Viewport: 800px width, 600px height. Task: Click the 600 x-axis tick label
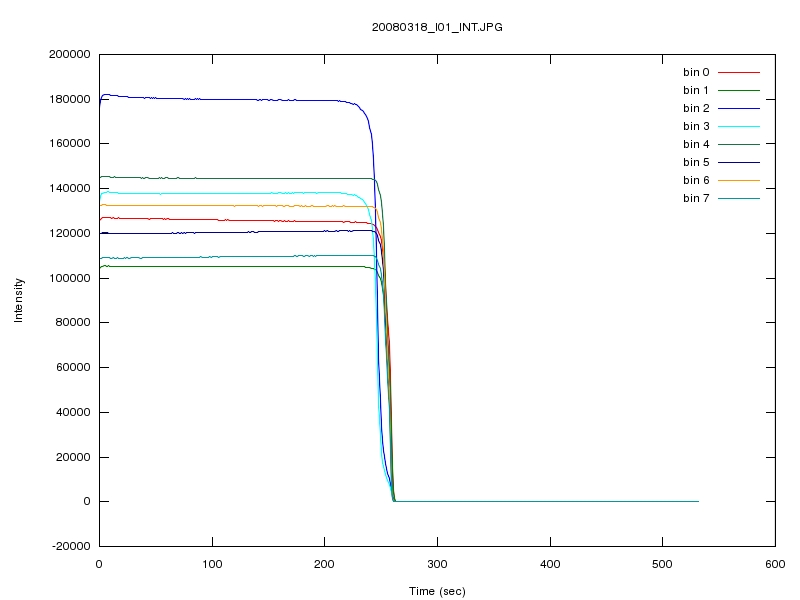coord(775,564)
